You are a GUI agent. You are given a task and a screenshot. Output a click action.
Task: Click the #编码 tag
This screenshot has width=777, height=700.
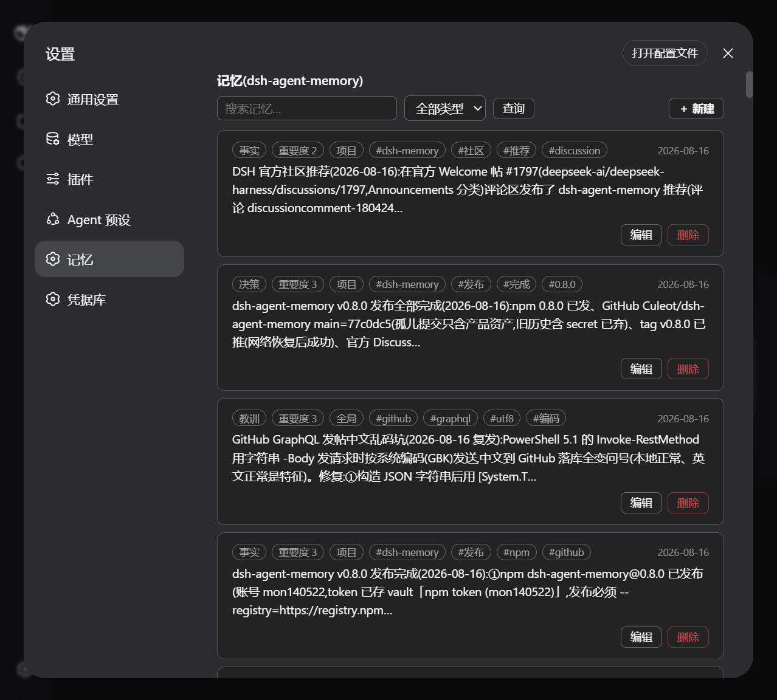546,418
